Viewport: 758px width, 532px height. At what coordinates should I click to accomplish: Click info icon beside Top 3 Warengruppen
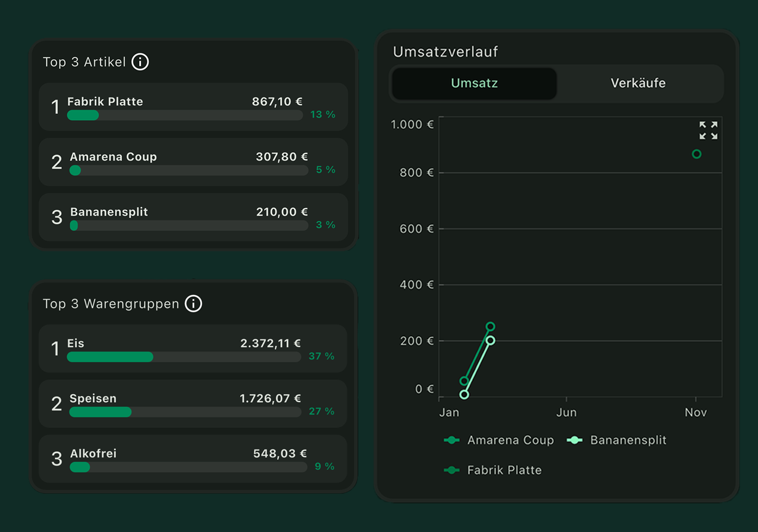pyautogui.click(x=193, y=304)
